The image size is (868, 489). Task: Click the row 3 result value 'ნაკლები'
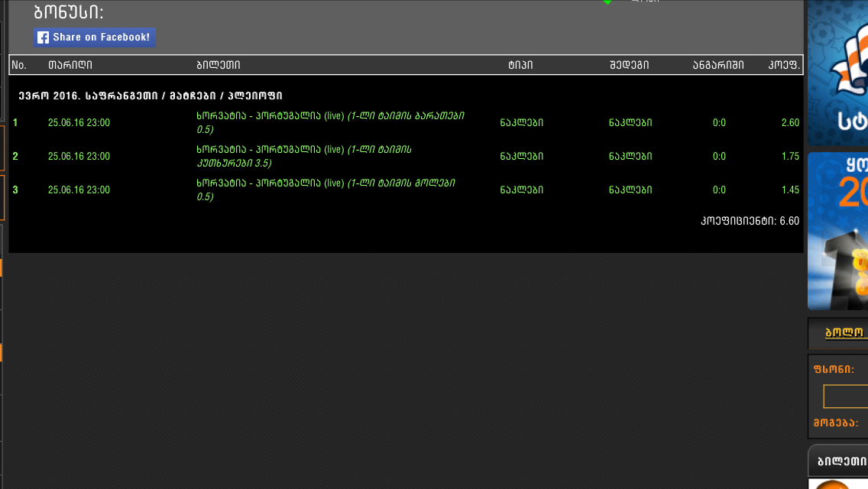tap(630, 189)
